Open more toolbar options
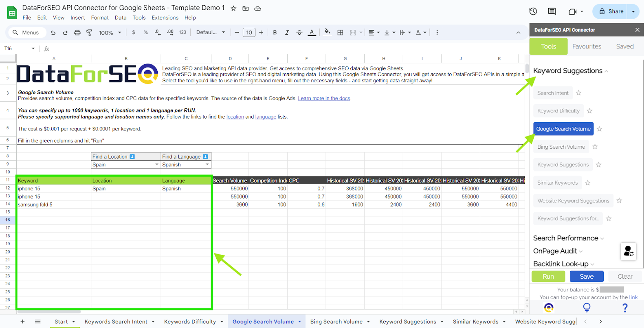Screen dimensions: 644x328 tap(437, 33)
